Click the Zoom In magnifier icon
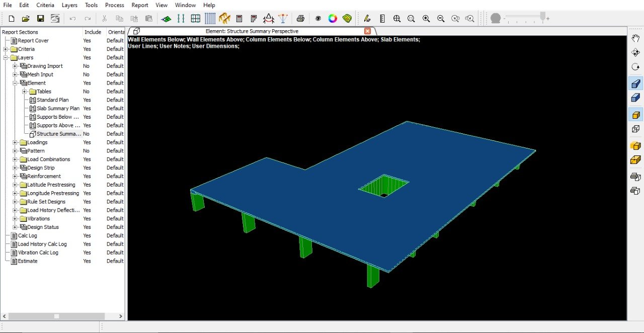644x333 pixels. pos(426,19)
